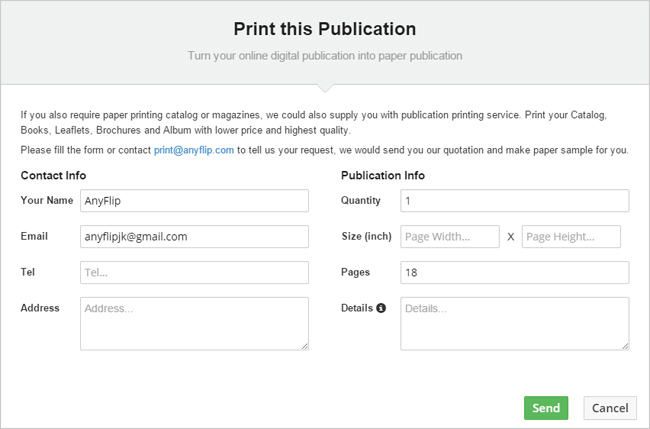Click the Page Width input box
The height and width of the screenshot is (429, 650).
point(449,236)
